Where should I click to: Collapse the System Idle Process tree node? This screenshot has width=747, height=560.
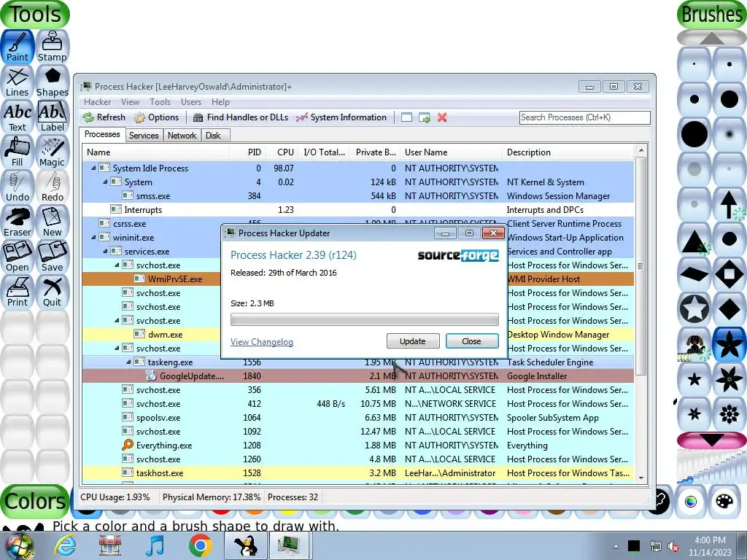93,168
